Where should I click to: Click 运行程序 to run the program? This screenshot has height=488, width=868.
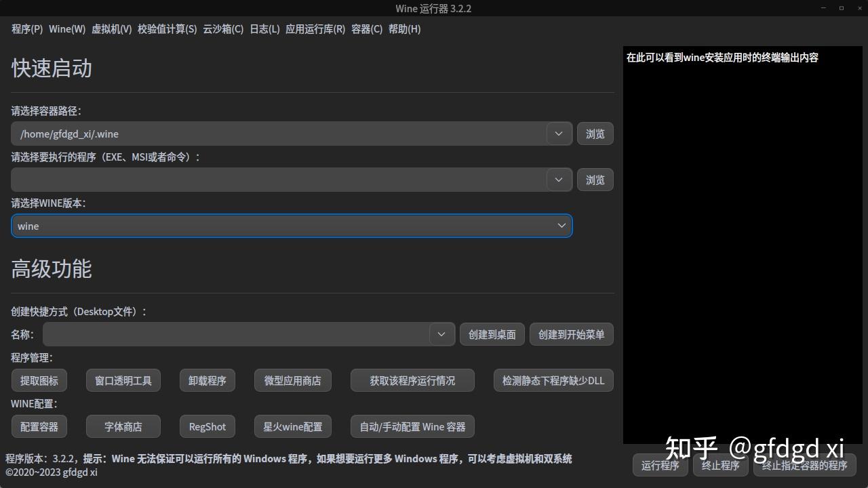660,466
